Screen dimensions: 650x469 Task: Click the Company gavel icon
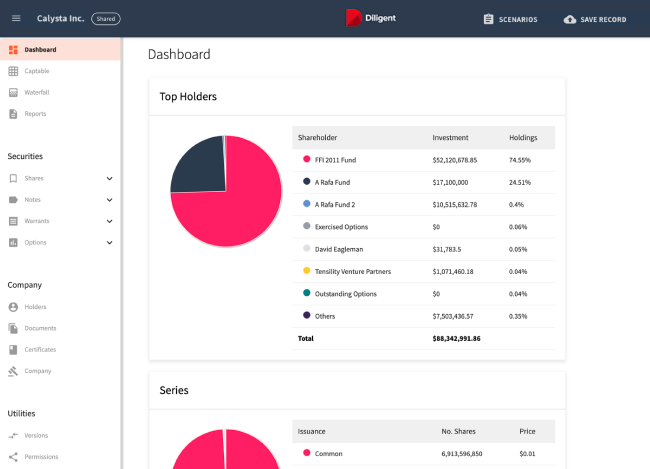13,371
